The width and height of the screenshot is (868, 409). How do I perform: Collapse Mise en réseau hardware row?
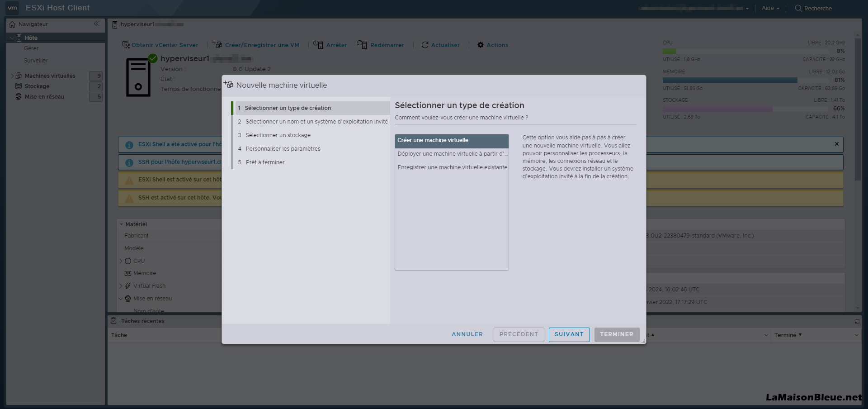pyautogui.click(x=121, y=299)
